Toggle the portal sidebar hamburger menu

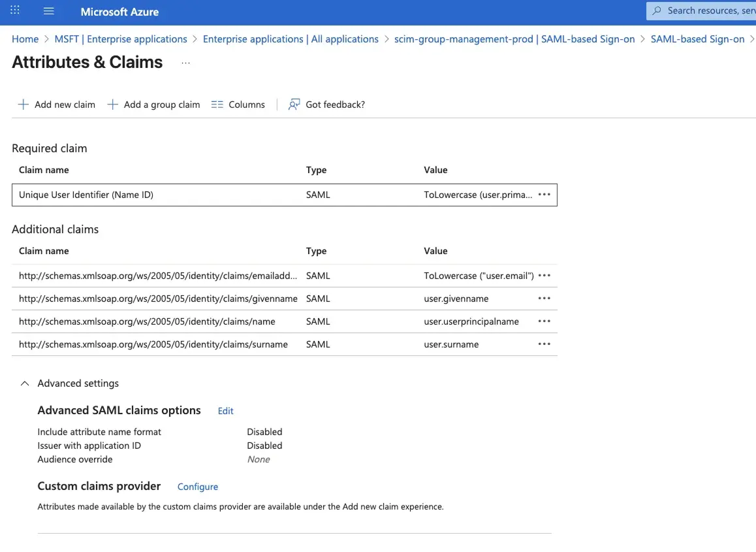[x=48, y=10]
